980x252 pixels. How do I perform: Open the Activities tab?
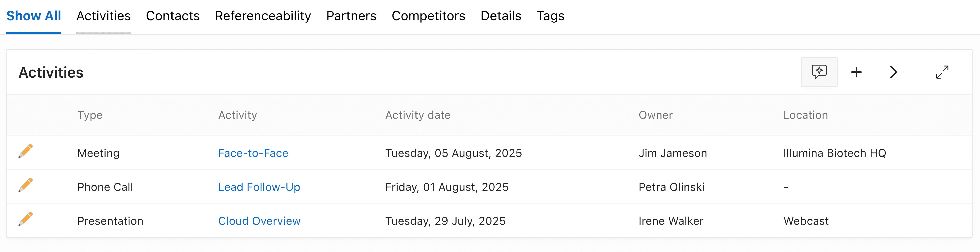pyautogui.click(x=104, y=16)
